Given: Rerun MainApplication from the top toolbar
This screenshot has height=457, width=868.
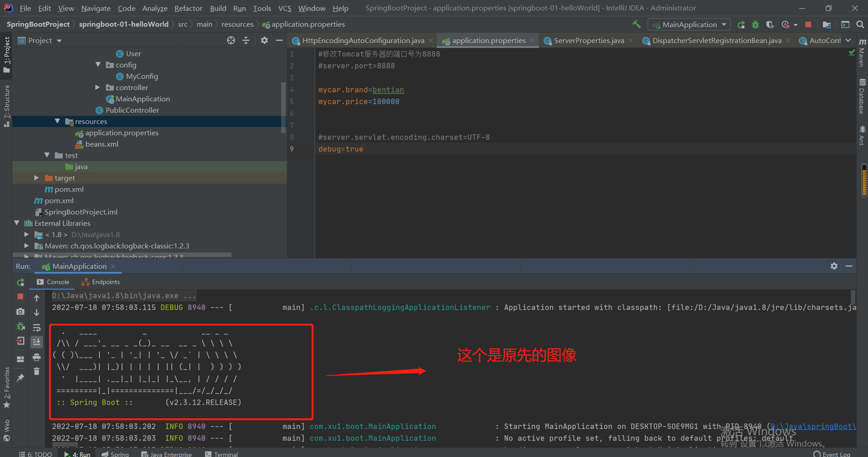Looking at the screenshot, I should (741, 24).
